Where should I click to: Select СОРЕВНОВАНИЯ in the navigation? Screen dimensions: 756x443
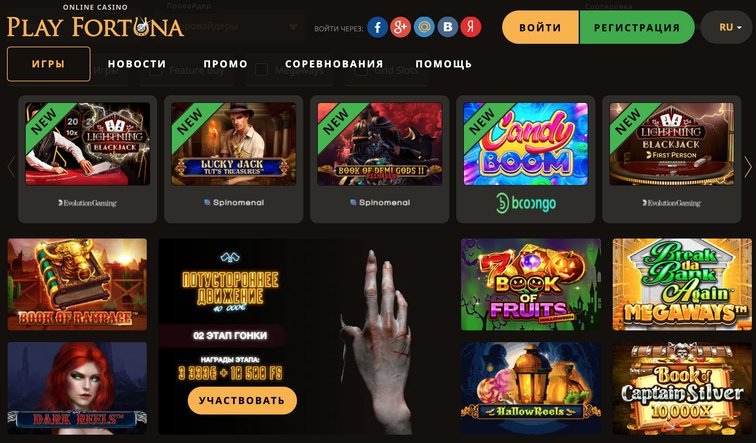pyautogui.click(x=334, y=64)
